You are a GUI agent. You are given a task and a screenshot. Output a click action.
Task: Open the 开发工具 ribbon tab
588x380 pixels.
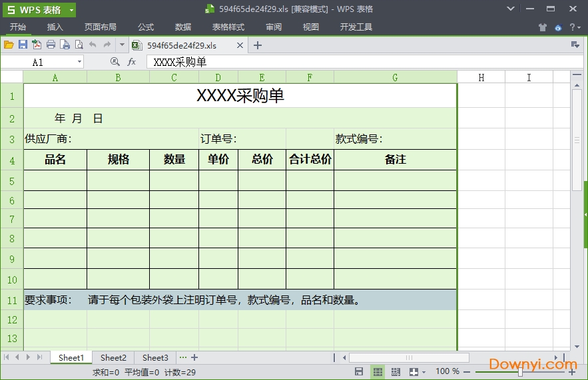(356, 27)
